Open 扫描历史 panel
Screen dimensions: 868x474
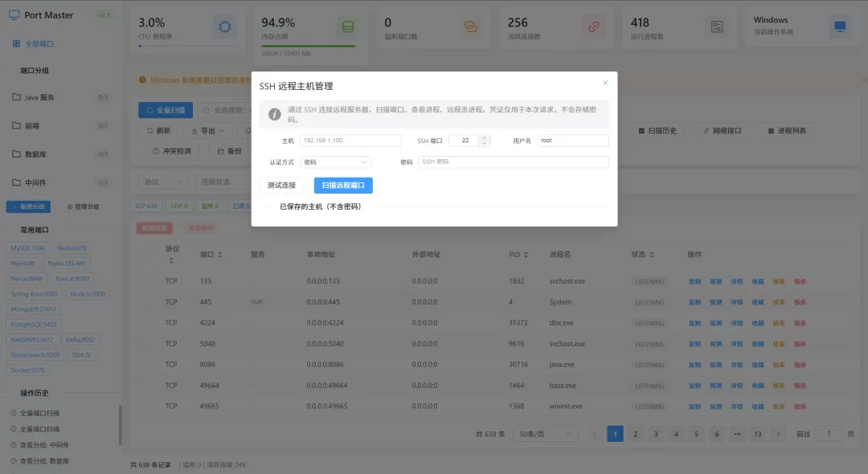click(657, 131)
